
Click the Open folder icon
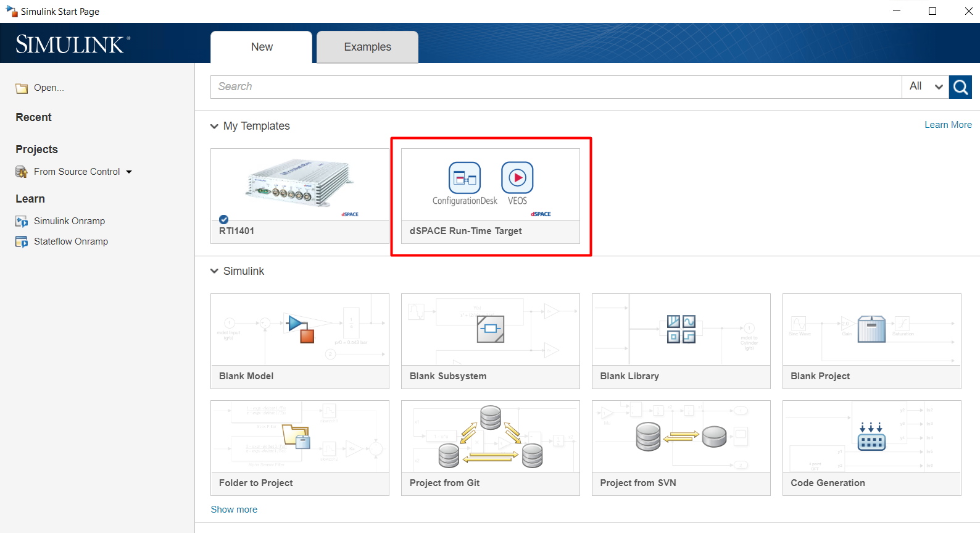22,88
